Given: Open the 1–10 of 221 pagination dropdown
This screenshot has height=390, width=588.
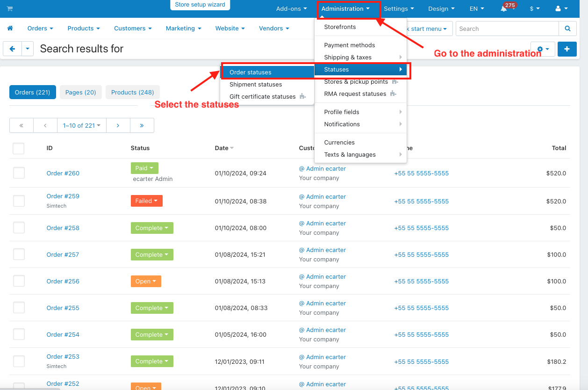Looking at the screenshot, I should [x=82, y=125].
